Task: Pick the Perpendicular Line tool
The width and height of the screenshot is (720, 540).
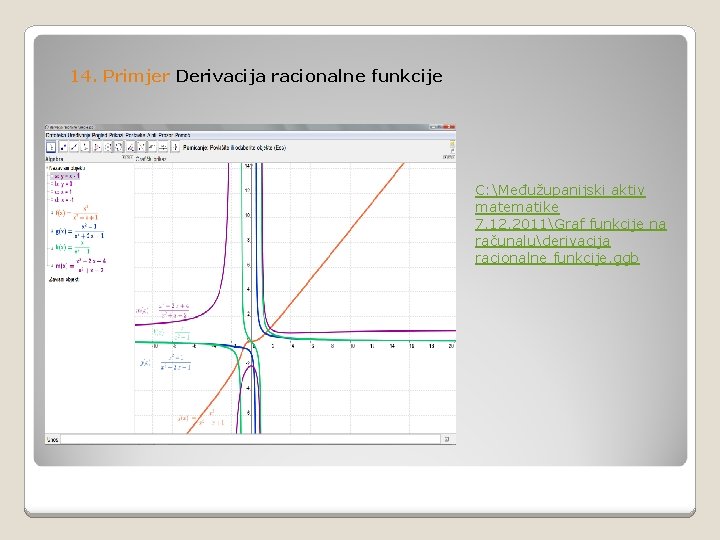Action: click(85, 147)
